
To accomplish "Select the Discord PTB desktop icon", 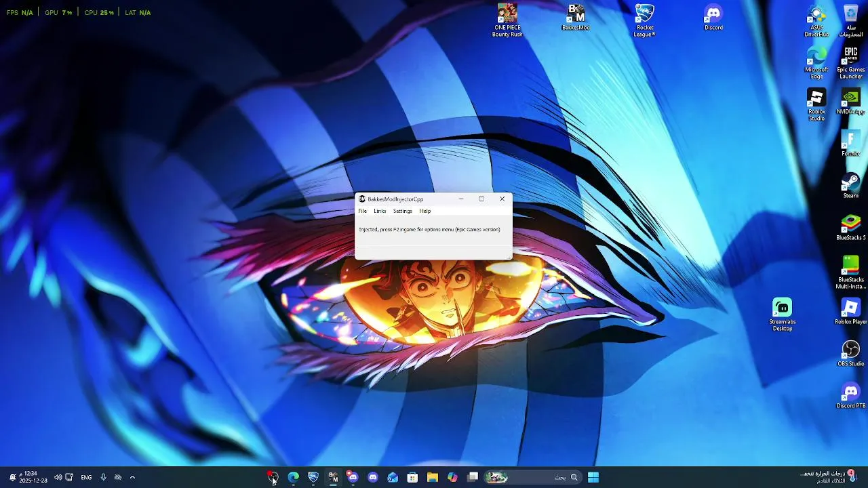I will click(851, 396).
